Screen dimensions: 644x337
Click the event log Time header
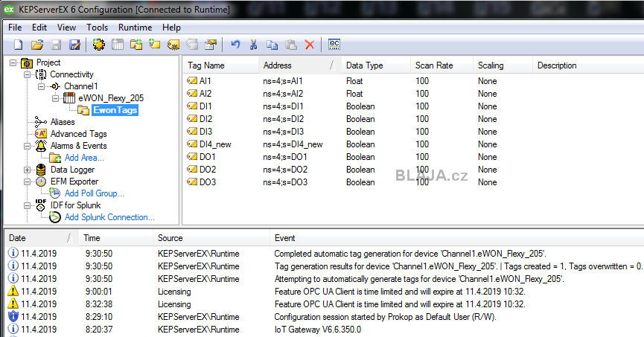pyautogui.click(x=116, y=238)
